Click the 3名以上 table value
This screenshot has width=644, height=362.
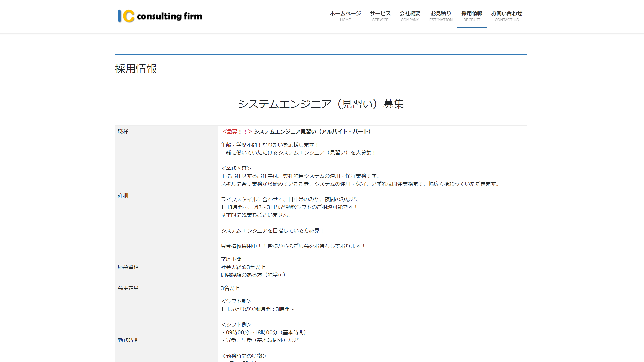[230, 288]
